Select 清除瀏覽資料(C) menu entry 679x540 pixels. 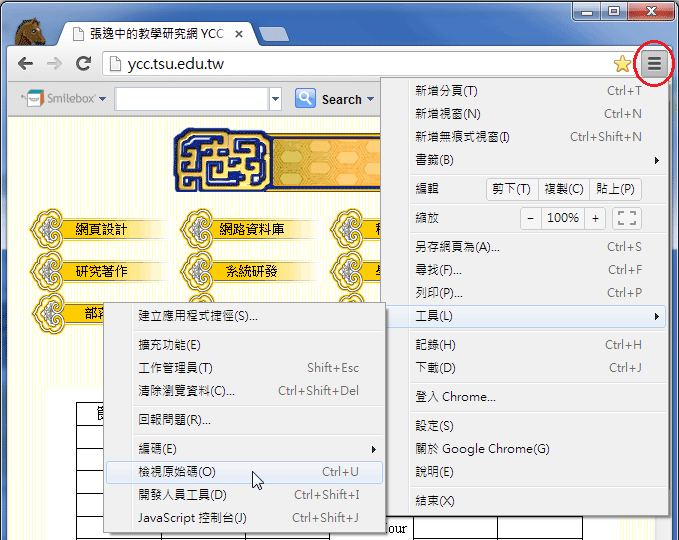tap(186, 391)
